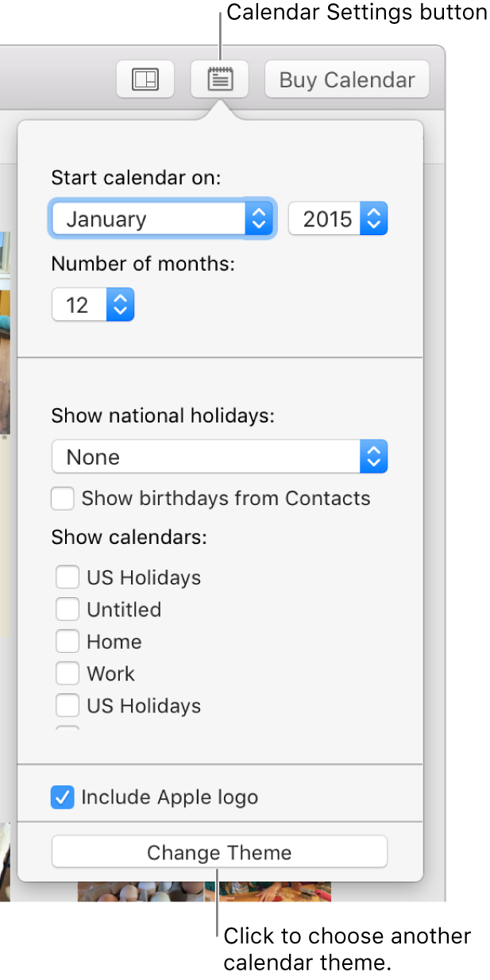Check the US Holidays calendar
This screenshot has height=980, width=490.
(x=68, y=577)
